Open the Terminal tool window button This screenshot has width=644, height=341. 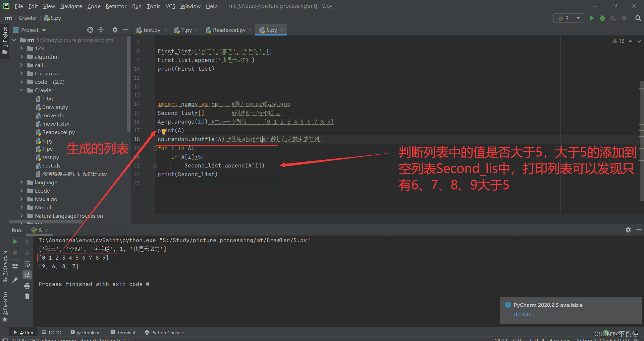123,333
